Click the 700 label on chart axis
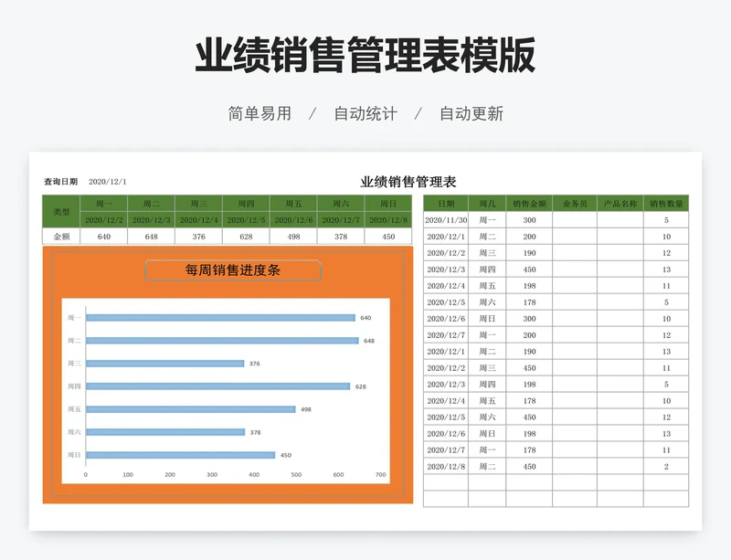Screen dimensions: 731x560 click(381, 475)
